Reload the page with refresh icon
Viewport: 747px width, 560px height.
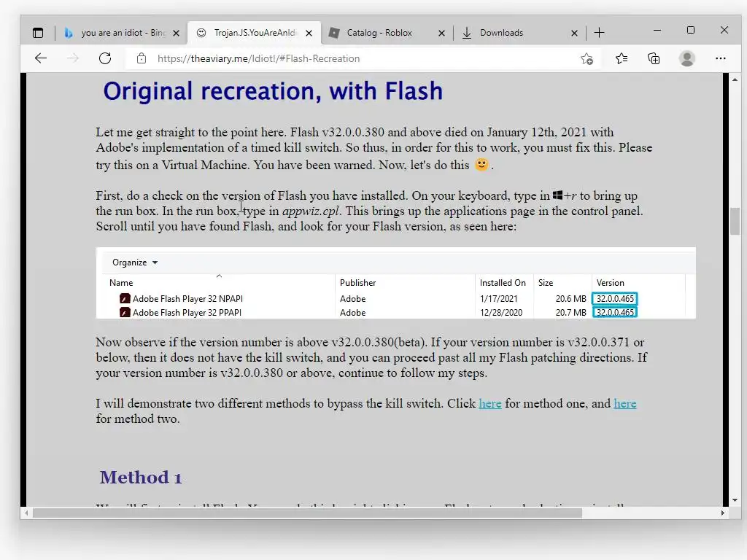point(105,58)
